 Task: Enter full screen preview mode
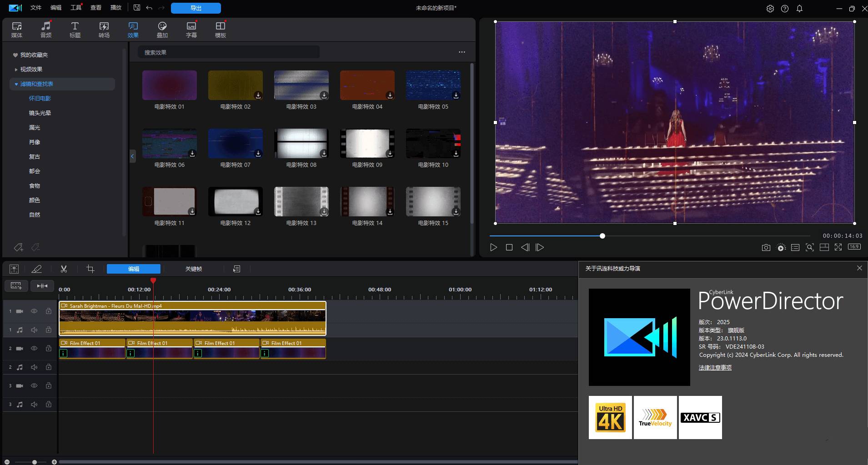coord(839,247)
